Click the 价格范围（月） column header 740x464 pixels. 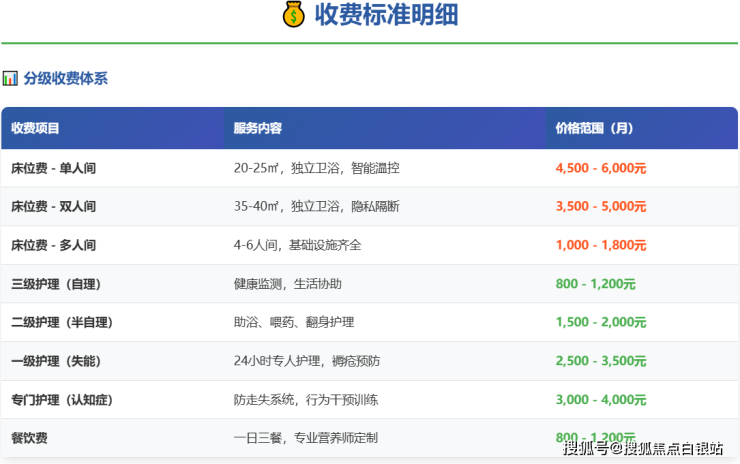(594, 129)
